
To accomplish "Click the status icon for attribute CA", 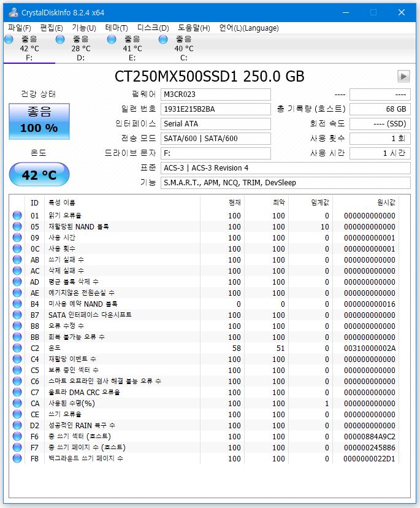I will click(x=17, y=403).
